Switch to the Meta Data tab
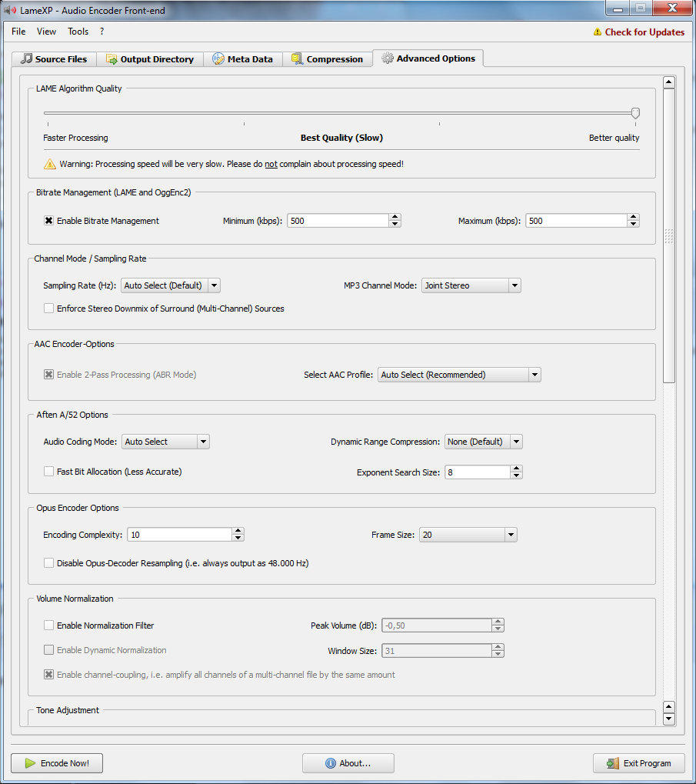The height and width of the screenshot is (784, 696). pyautogui.click(x=243, y=59)
